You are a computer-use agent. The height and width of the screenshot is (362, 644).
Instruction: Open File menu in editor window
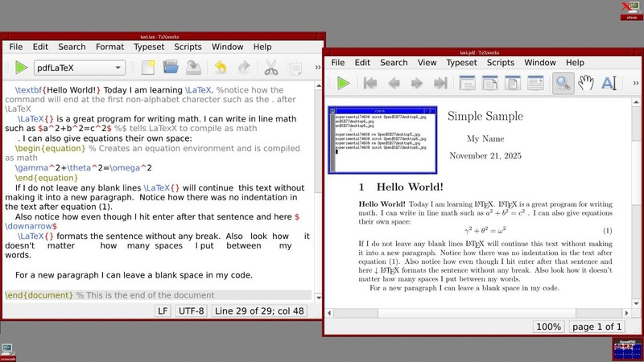point(16,47)
